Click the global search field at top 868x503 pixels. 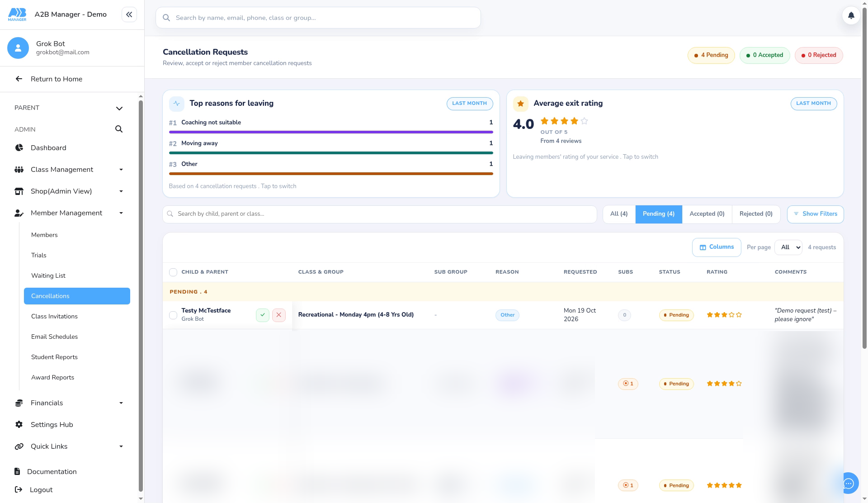pyautogui.click(x=318, y=18)
